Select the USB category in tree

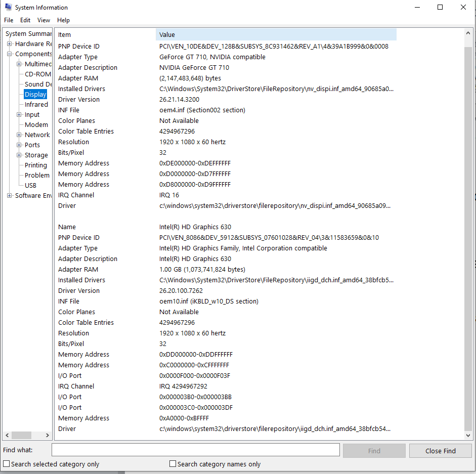coord(30,186)
